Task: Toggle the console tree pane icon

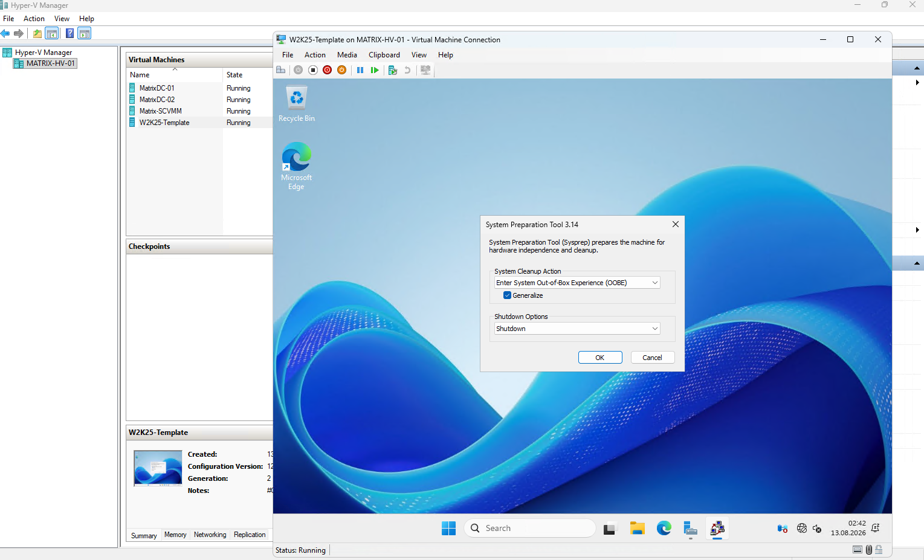Action: (x=52, y=34)
